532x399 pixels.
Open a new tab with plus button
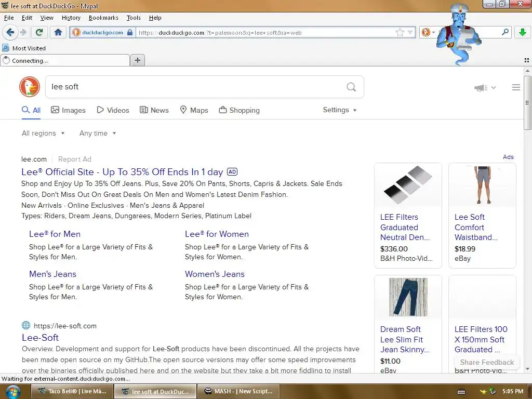pos(137,60)
